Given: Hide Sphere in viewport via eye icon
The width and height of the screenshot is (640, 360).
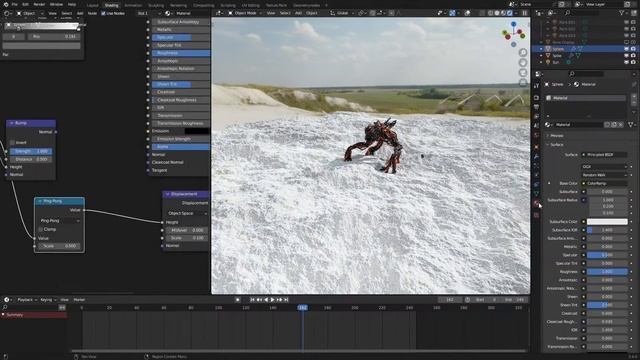Looking at the screenshot, I should (x=627, y=49).
